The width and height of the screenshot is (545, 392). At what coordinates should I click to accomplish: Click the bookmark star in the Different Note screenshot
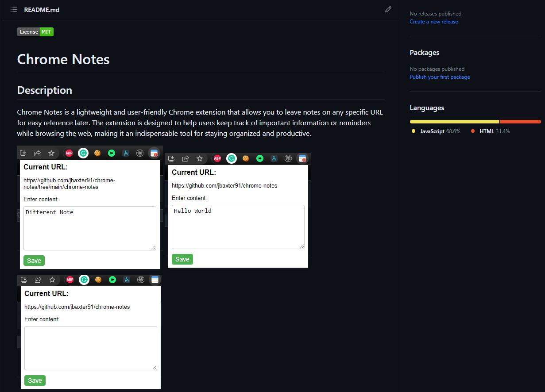click(x=51, y=153)
